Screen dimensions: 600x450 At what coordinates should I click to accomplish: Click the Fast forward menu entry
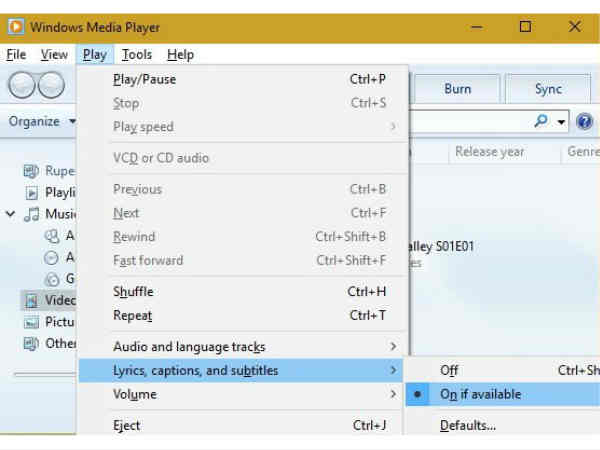point(241,260)
